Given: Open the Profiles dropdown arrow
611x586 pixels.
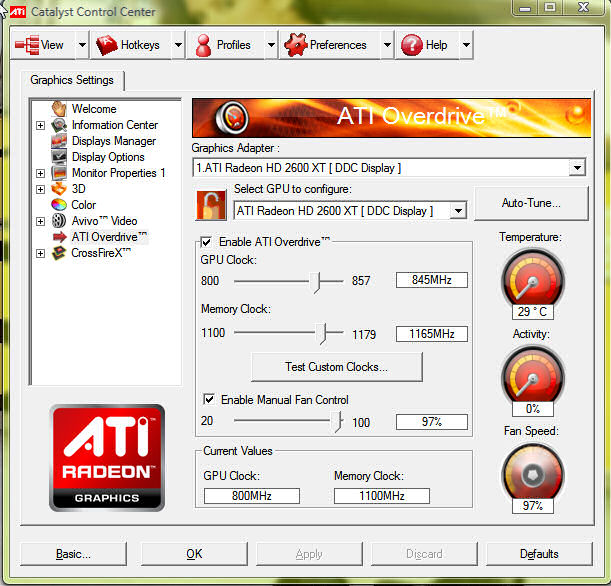Looking at the screenshot, I should 271,45.
